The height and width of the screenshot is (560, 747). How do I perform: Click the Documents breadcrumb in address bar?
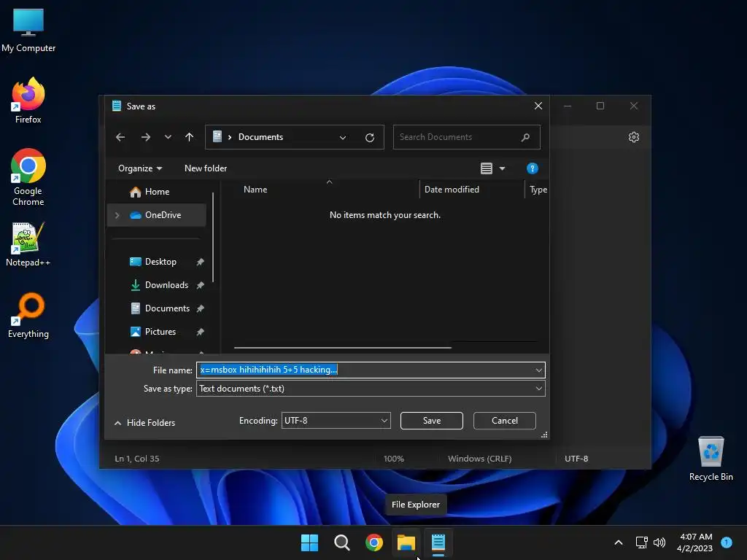260,137
